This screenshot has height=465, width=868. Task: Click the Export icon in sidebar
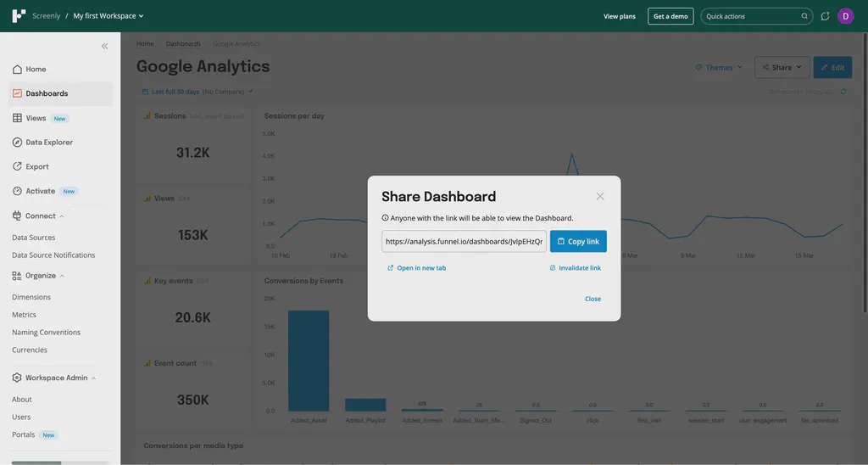(17, 166)
